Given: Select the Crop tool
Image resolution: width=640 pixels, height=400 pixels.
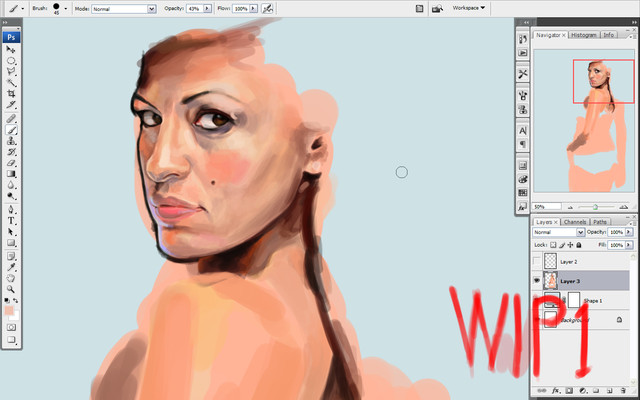Looking at the screenshot, I should coord(11,93).
